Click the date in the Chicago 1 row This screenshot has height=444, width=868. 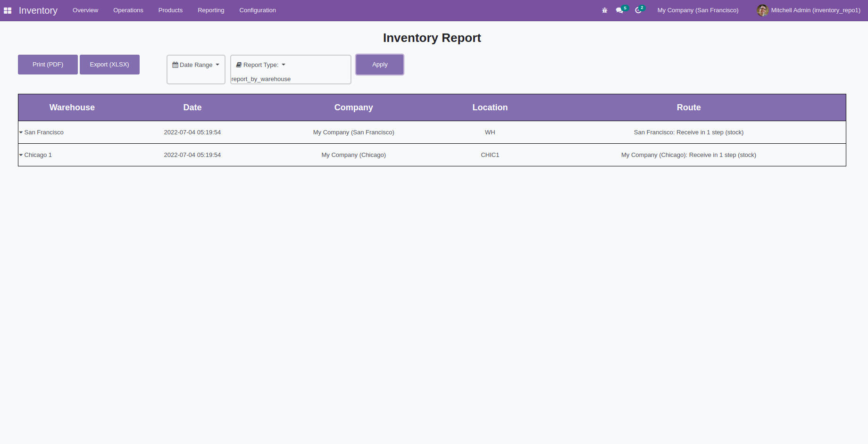pos(192,155)
